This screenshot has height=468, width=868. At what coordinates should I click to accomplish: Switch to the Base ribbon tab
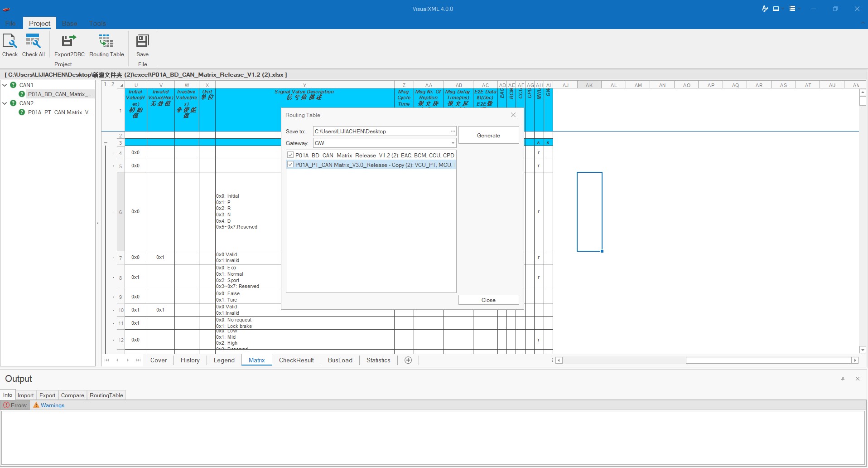[x=69, y=24]
